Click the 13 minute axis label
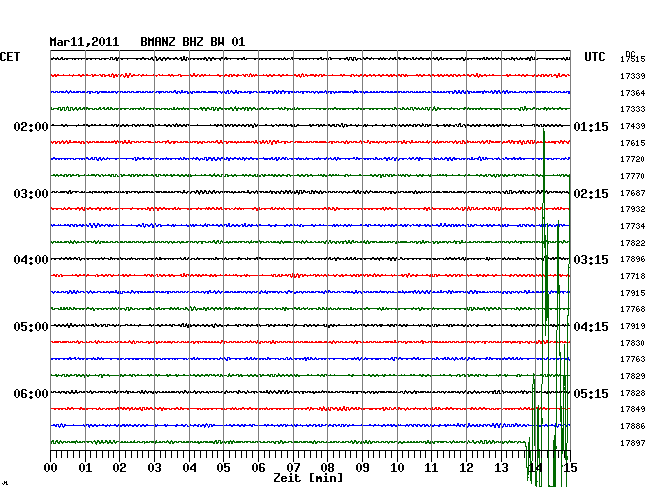 (x=501, y=468)
